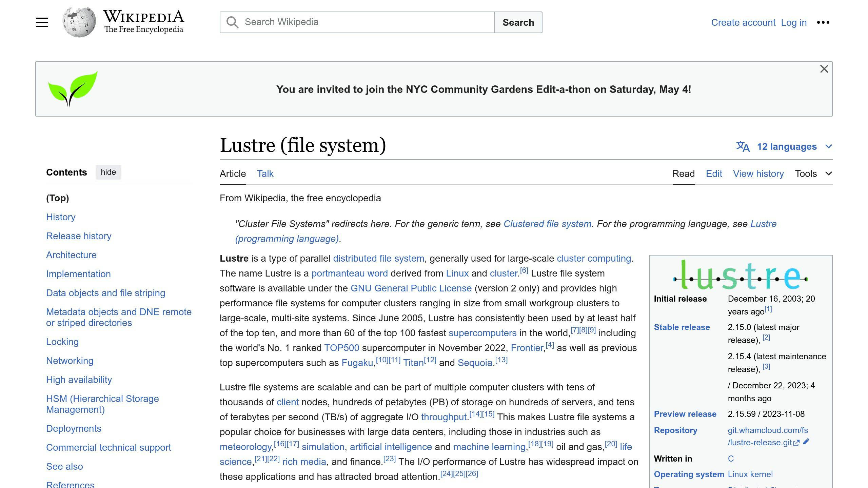Open meteorology link
The image size is (868, 488).
point(245,447)
